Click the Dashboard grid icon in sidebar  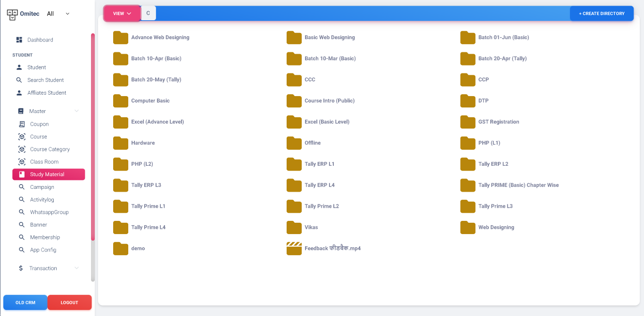coord(19,40)
